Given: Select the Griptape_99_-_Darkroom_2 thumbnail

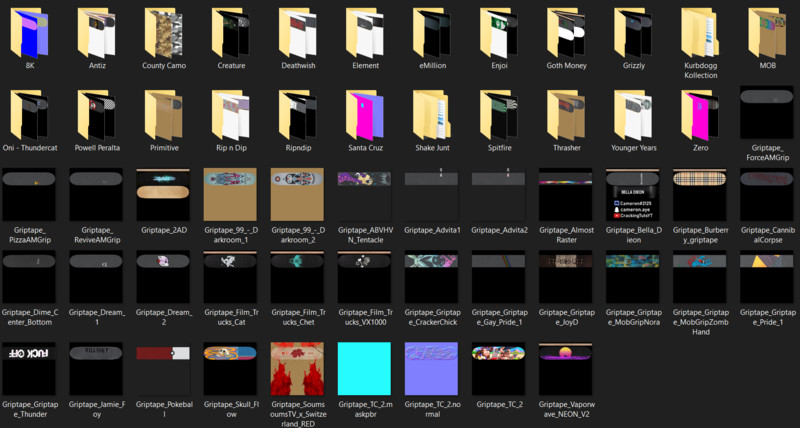Looking at the screenshot, I should [297, 195].
